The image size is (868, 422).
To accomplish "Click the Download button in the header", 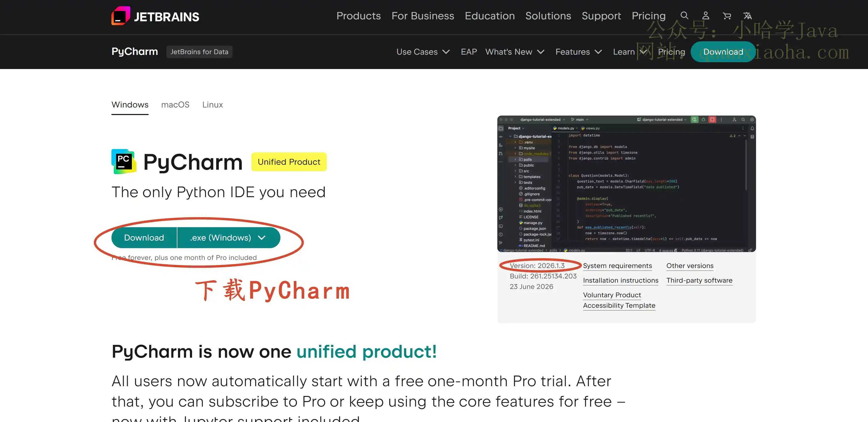I will click(x=723, y=52).
